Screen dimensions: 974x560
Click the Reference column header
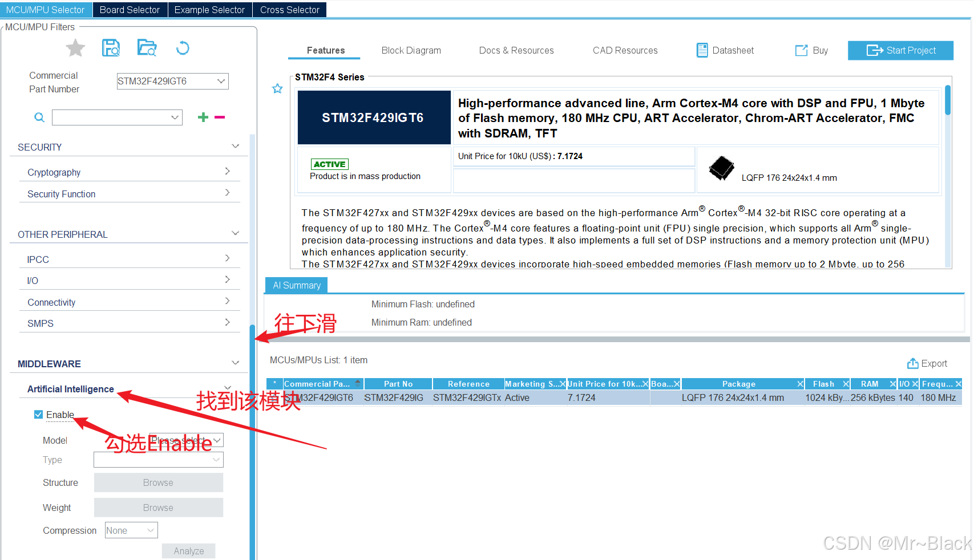[468, 384]
